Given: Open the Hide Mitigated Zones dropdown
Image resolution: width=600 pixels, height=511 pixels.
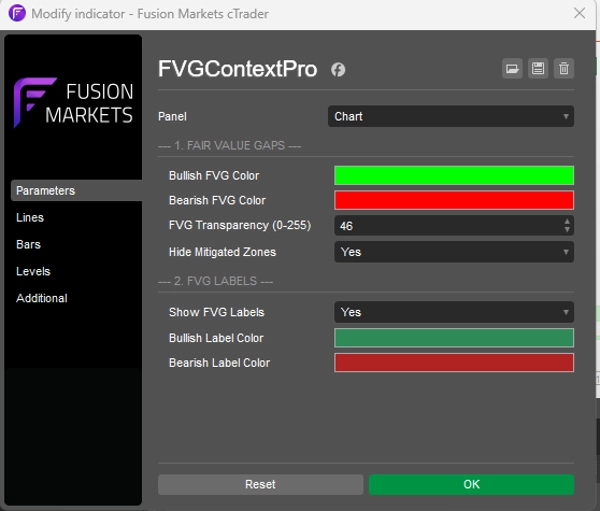Looking at the screenshot, I should pos(454,252).
